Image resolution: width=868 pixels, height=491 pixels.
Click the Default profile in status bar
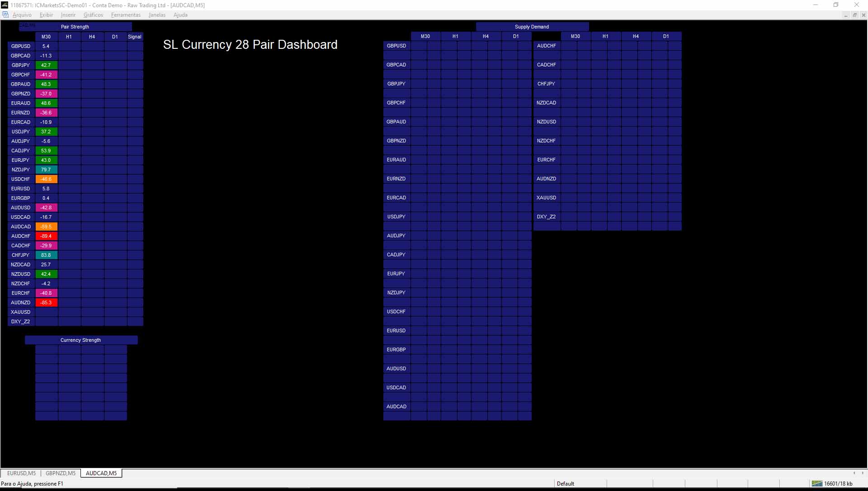click(565, 483)
